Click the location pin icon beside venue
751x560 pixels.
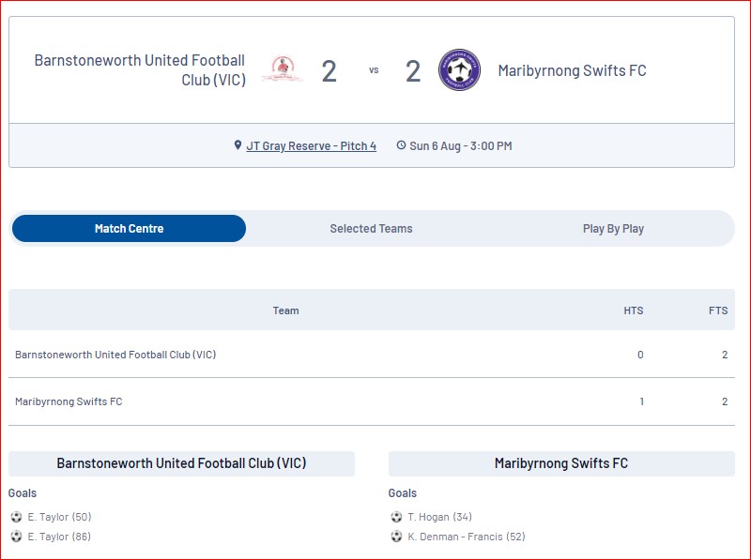[x=238, y=145]
